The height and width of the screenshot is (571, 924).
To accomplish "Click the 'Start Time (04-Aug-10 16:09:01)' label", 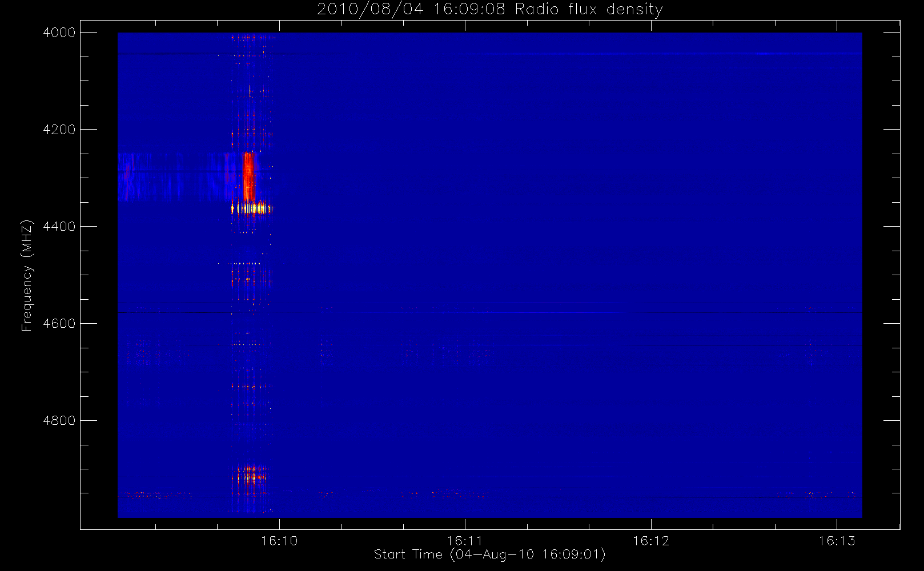I will pyautogui.click(x=489, y=554).
